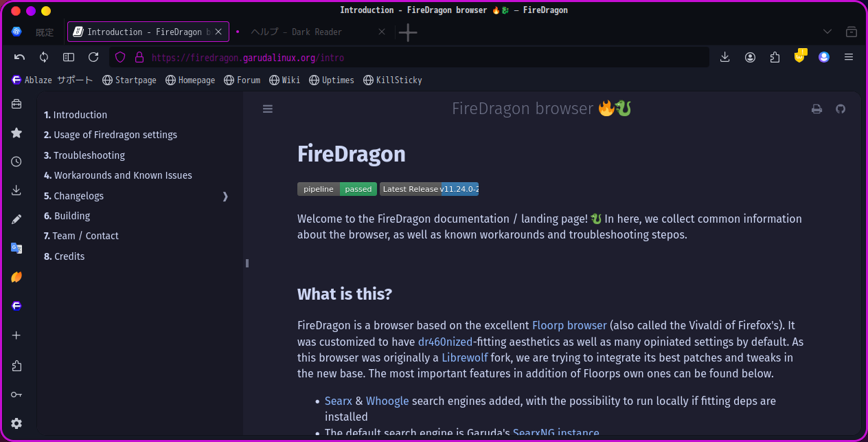Open add-ons puzzle icon in sidebar

point(16,366)
